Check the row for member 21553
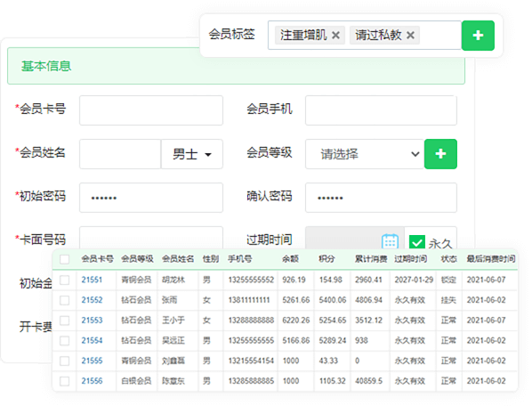Viewport: 532px width, 406px height. click(64, 321)
